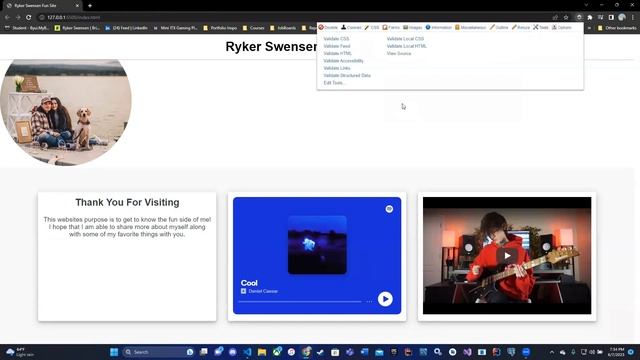Seek on the Spotify track progress bar
The image size is (640, 360).
coord(300,302)
